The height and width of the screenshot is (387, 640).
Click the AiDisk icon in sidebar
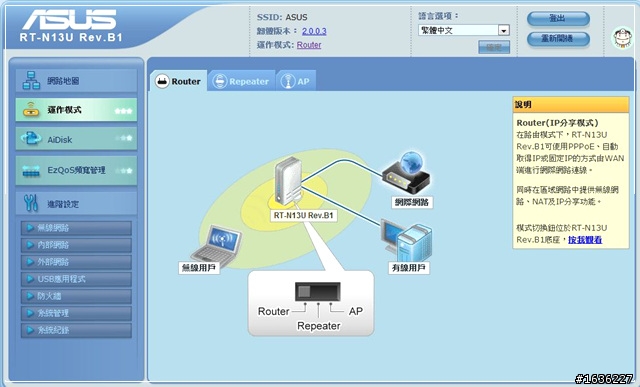[31, 139]
